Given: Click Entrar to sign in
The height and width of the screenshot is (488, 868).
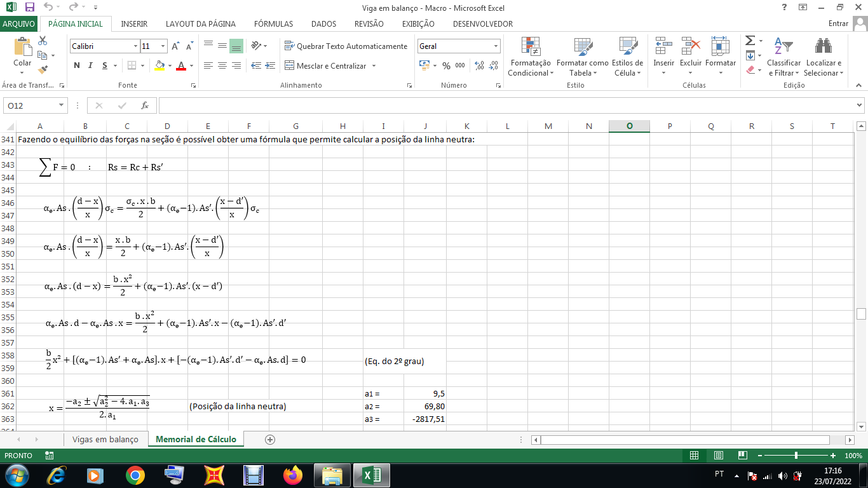Looking at the screenshot, I should [x=839, y=24].
